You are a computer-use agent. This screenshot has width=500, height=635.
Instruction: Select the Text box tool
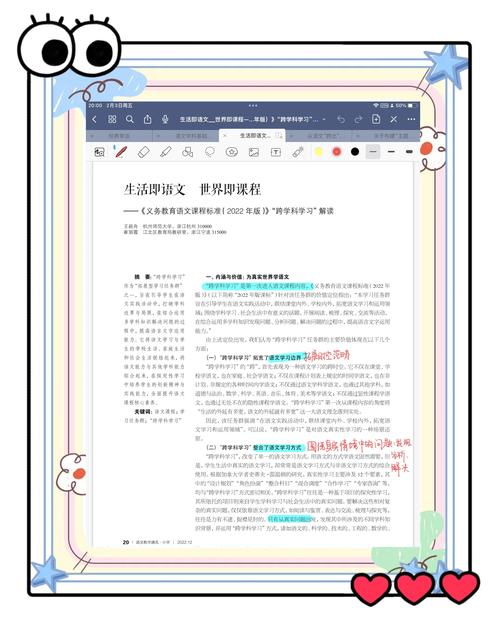275,152
